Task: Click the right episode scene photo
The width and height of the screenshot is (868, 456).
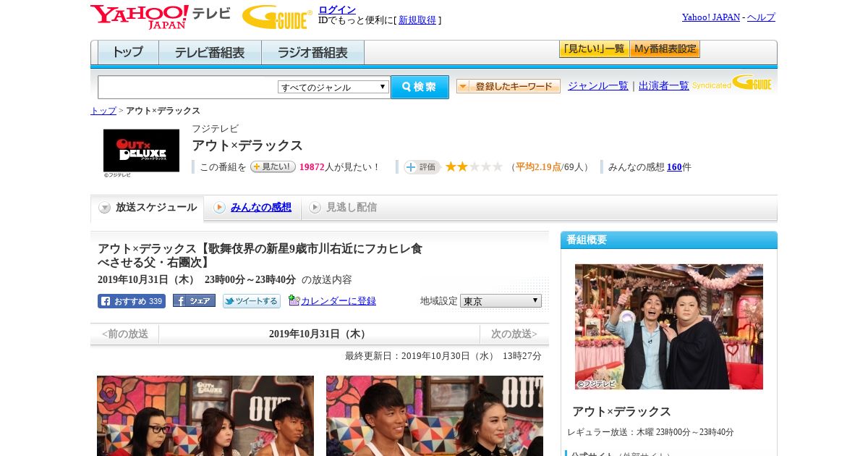Action: pyautogui.click(x=435, y=415)
